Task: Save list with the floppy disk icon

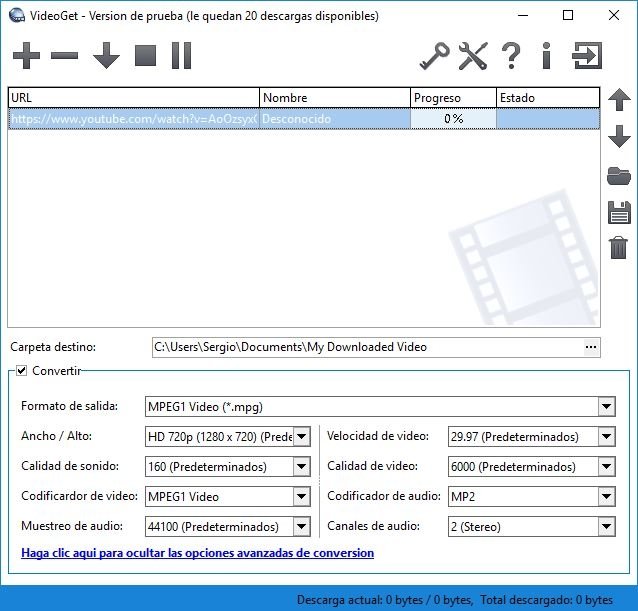Action: (619, 212)
